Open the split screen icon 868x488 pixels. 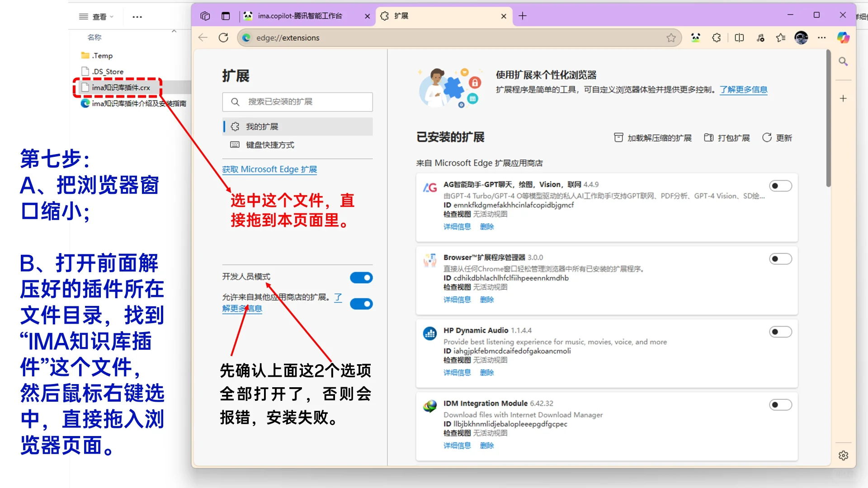[x=739, y=38]
